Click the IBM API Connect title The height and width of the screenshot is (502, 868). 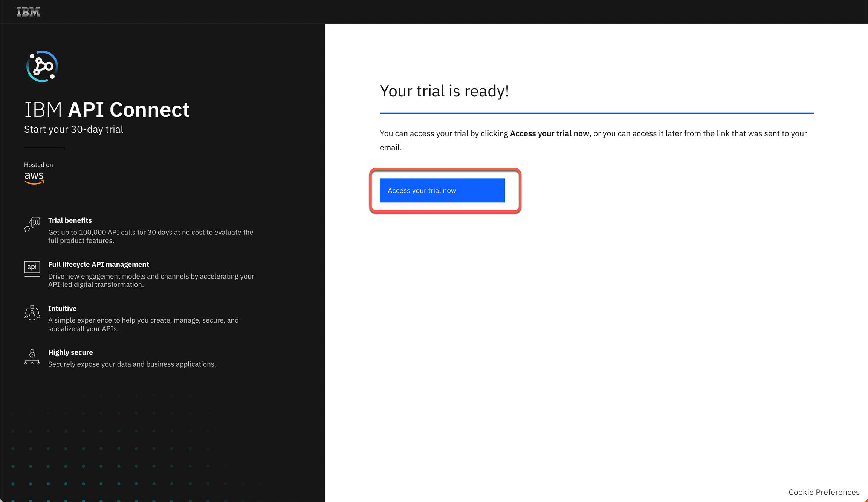click(x=107, y=109)
